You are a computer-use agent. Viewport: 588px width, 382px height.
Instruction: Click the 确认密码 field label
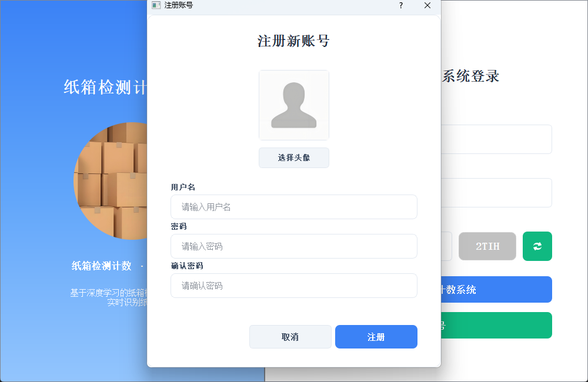coord(187,266)
